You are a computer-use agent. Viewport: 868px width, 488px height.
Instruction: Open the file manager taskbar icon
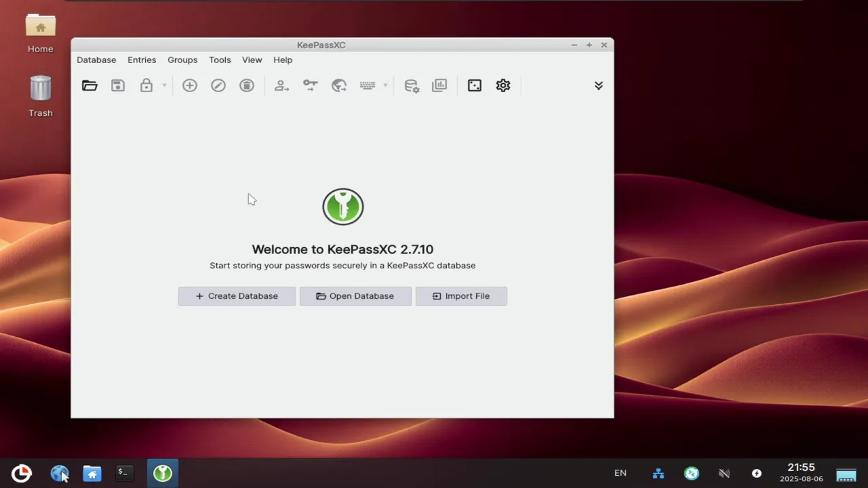coord(92,473)
